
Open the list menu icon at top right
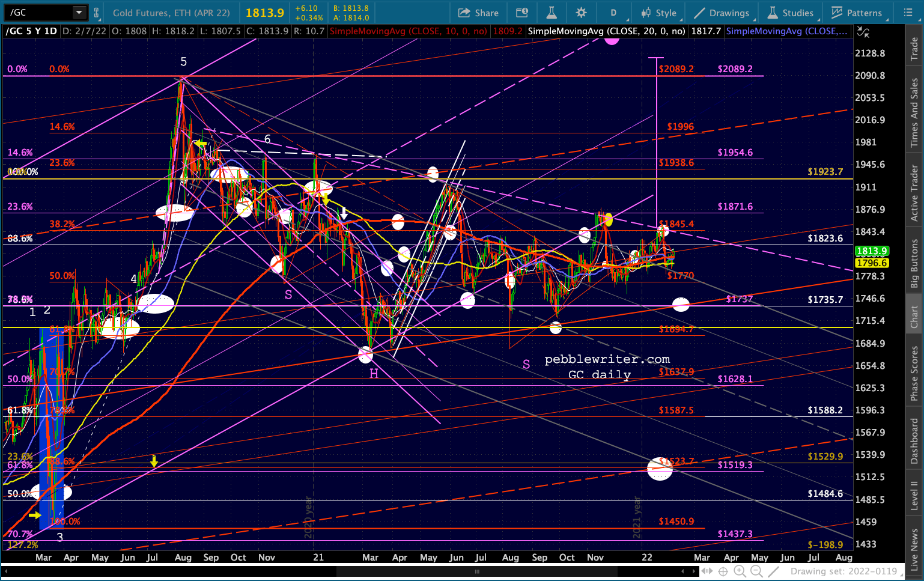click(908, 13)
